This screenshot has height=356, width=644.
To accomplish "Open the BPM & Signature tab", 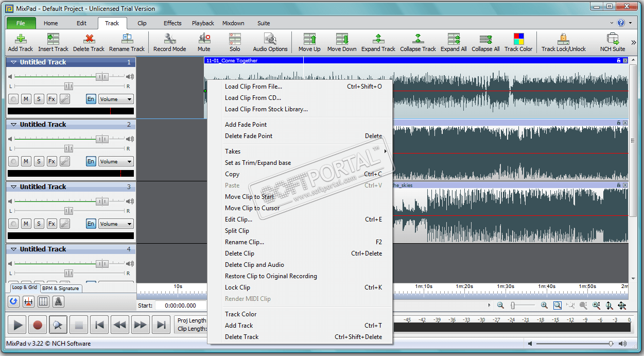I will [61, 289].
